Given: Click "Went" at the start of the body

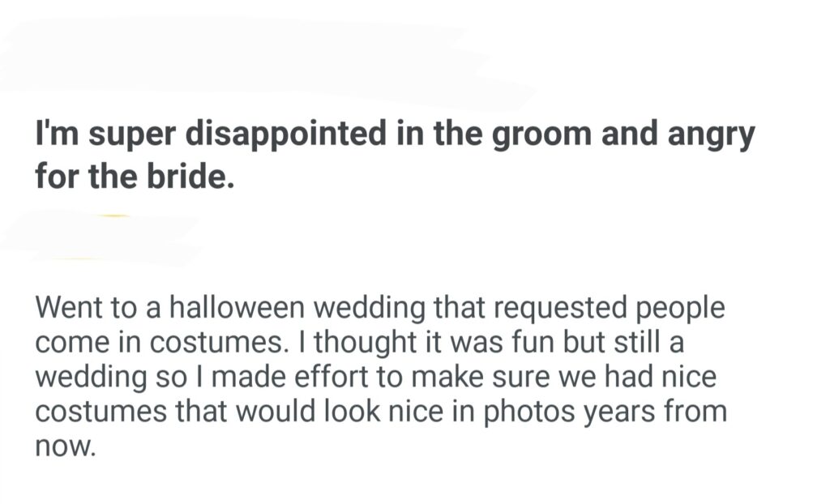Looking at the screenshot, I should point(69,309).
